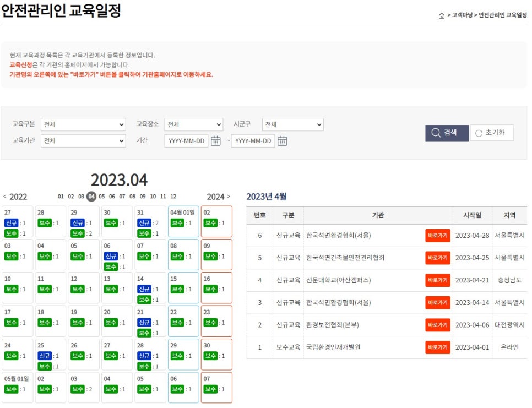Click 안전관리인 교육일정 breadcrumb link
Image resolution: width=532 pixels, height=408 pixels.
tap(502, 15)
